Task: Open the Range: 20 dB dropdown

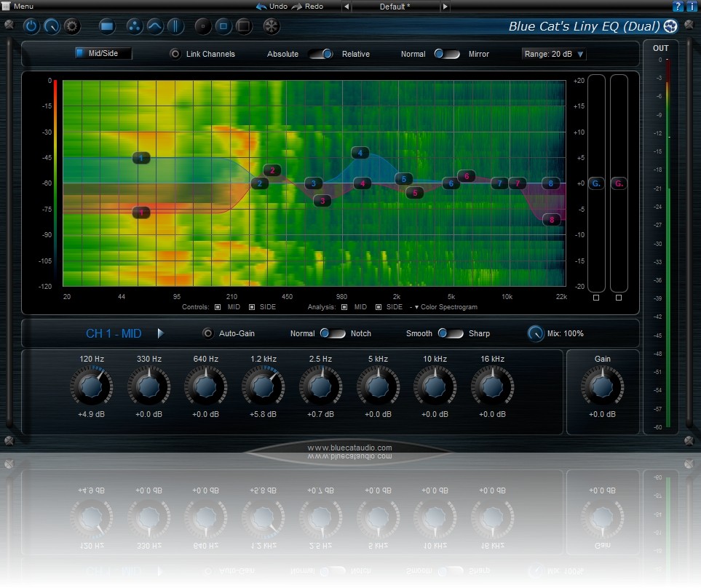Action: pyautogui.click(x=553, y=54)
